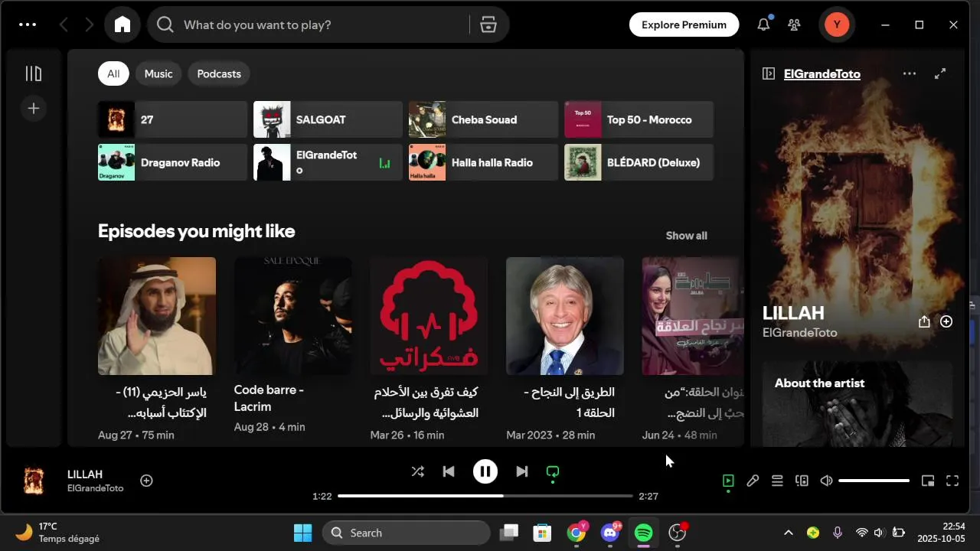Image resolution: width=980 pixels, height=551 pixels.
Task: Click Show all for episodes
Action: 686,236
